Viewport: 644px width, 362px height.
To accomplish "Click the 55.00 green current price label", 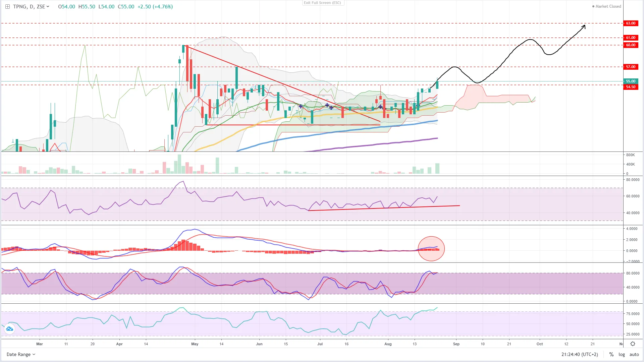I will point(631,81).
